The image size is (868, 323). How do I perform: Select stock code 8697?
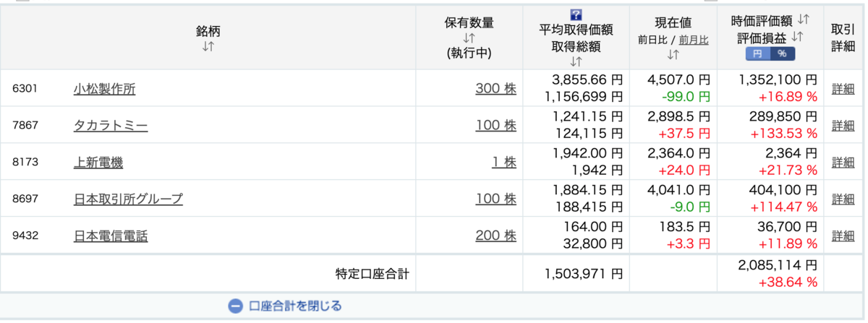pos(25,199)
